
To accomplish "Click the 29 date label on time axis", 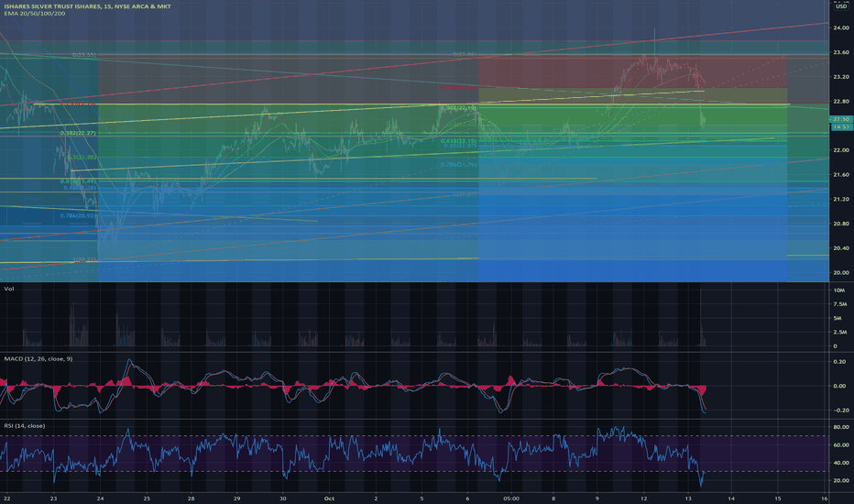I will pos(237,498).
